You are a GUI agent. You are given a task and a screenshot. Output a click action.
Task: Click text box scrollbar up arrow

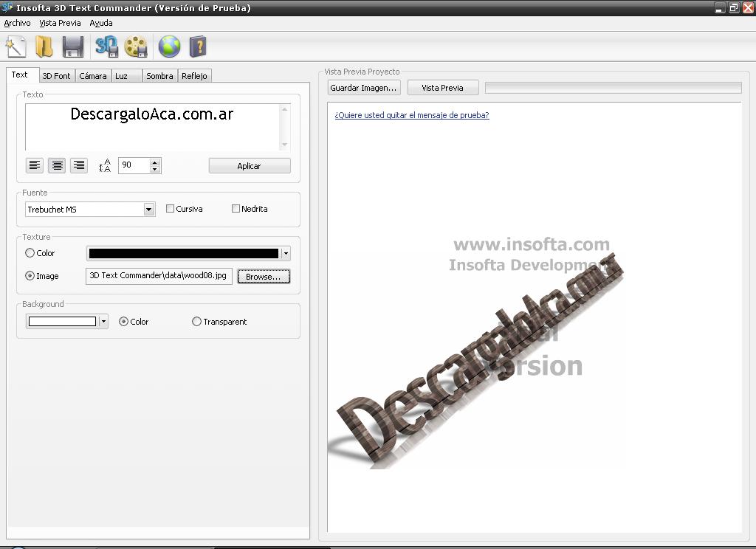pos(284,109)
